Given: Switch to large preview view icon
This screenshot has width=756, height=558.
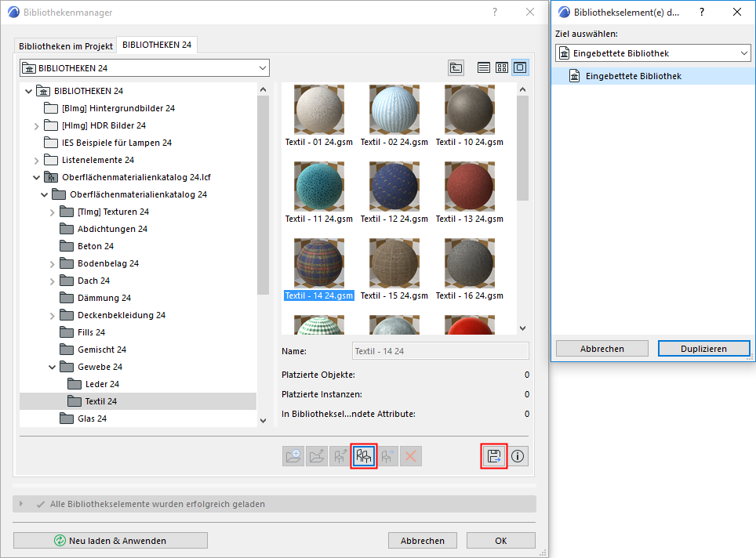Looking at the screenshot, I should coord(520,67).
